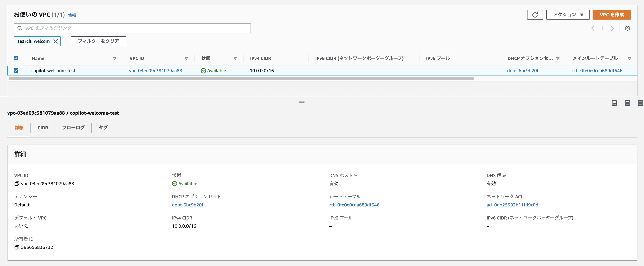
Task: Set details pane to half height
Action: pos(627,103)
